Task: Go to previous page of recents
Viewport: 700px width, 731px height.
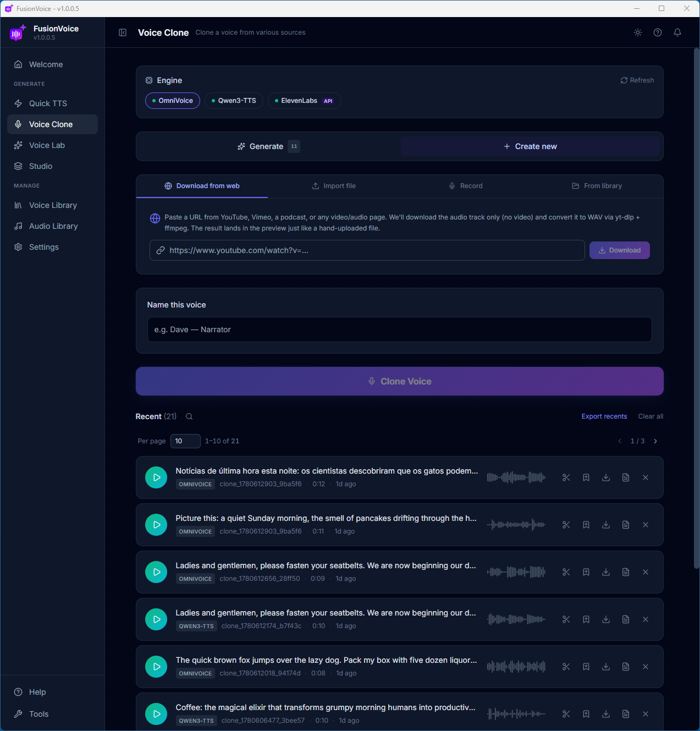Action: [620, 441]
